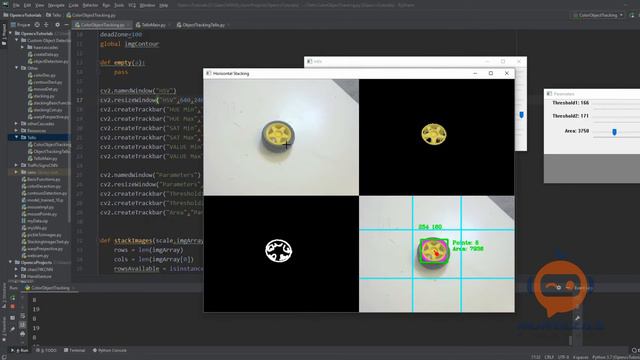This screenshot has width=640, height=360.
Task: Click the white contour mask image in Horizontal Stacking
Action: pos(279,250)
